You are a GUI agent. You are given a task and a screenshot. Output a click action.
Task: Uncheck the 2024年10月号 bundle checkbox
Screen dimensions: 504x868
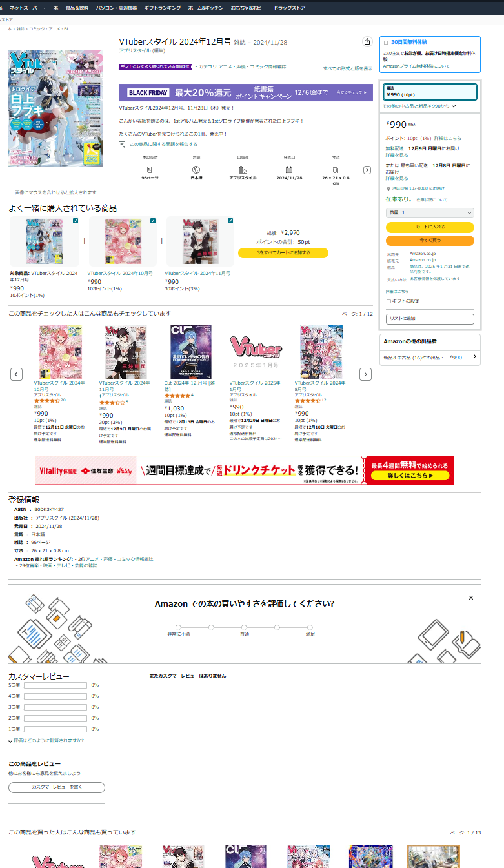pyautogui.click(x=153, y=221)
